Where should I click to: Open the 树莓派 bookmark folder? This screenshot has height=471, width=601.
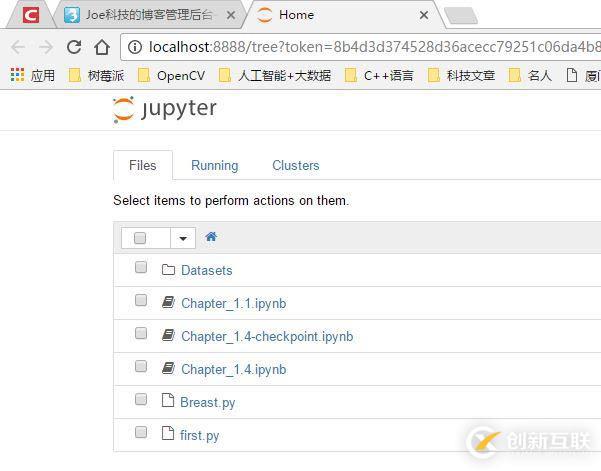(96, 75)
